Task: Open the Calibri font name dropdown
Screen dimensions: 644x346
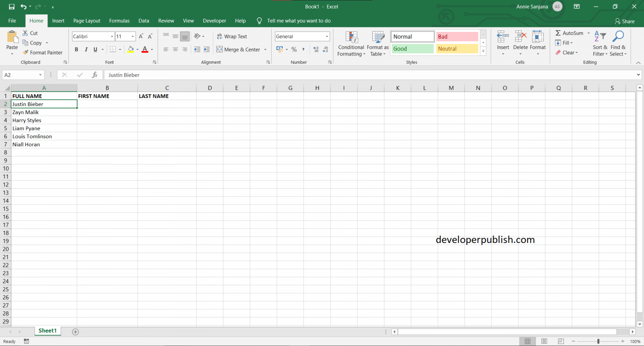Action: 112,37
